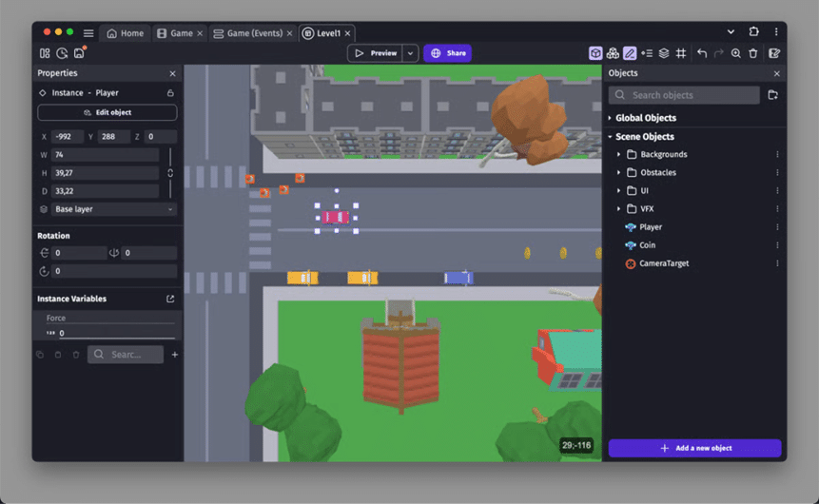The height and width of the screenshot is (504, 819).
Task: Open instance variables in external editor icon
Action: click(170, 299)
